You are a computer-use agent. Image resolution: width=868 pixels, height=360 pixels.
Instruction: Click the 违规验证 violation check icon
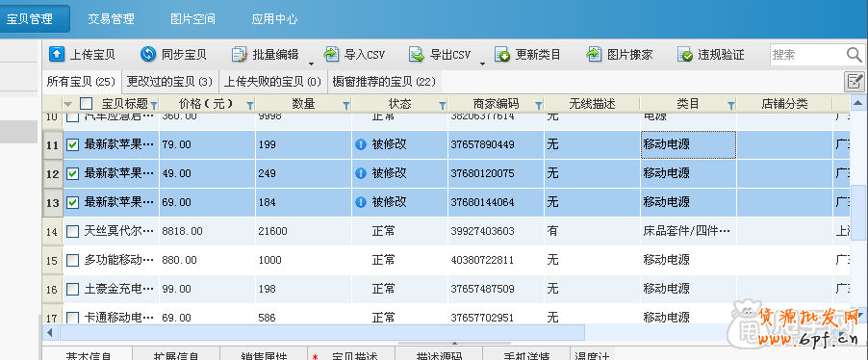click(x=685, y=54)
